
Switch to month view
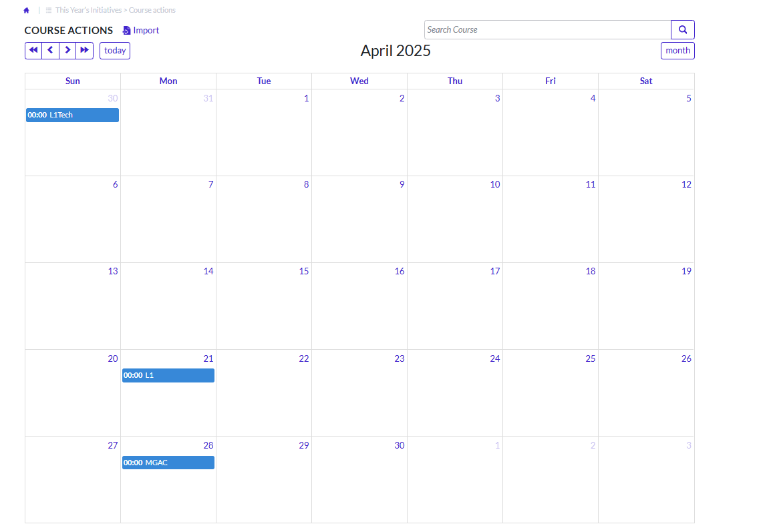677,50
